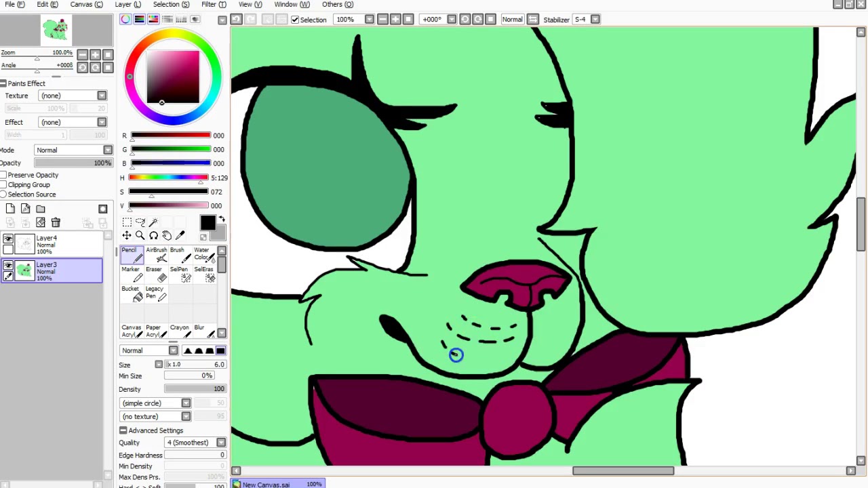Delete the current layer with trash icon
Image resolution: width=868 pixels, height=488 pixels.
pos(56,222)
